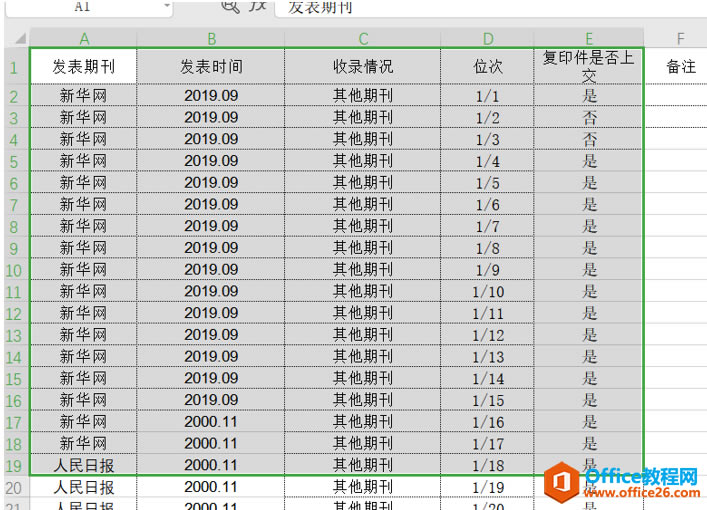The height and width of the screenshot is (510, 707).
Task: Click cell with value 1/12
Action: 487,335
